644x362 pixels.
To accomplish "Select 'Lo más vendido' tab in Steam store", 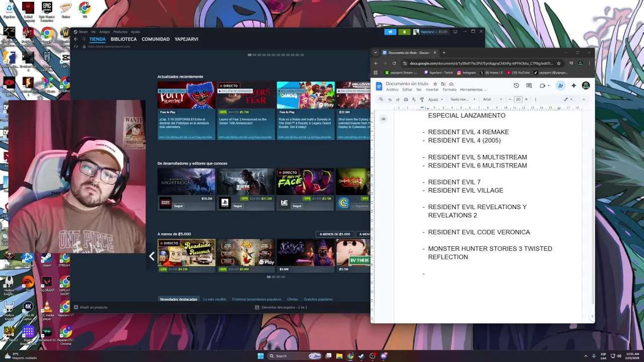I will (x=215, y=300).
